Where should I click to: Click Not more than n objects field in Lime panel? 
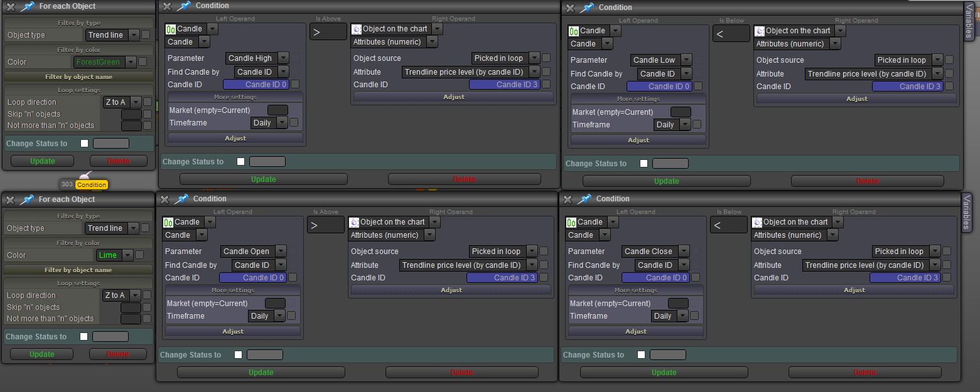point(131,319)
